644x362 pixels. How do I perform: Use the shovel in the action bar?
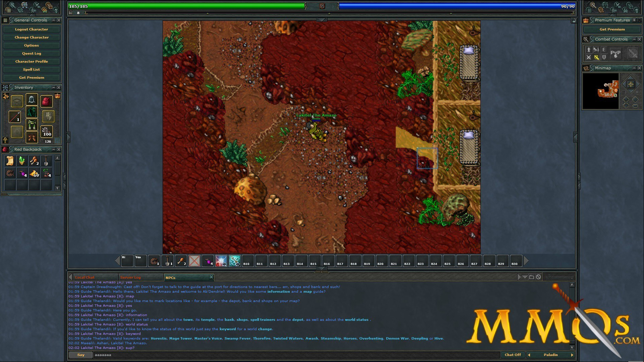167,261
